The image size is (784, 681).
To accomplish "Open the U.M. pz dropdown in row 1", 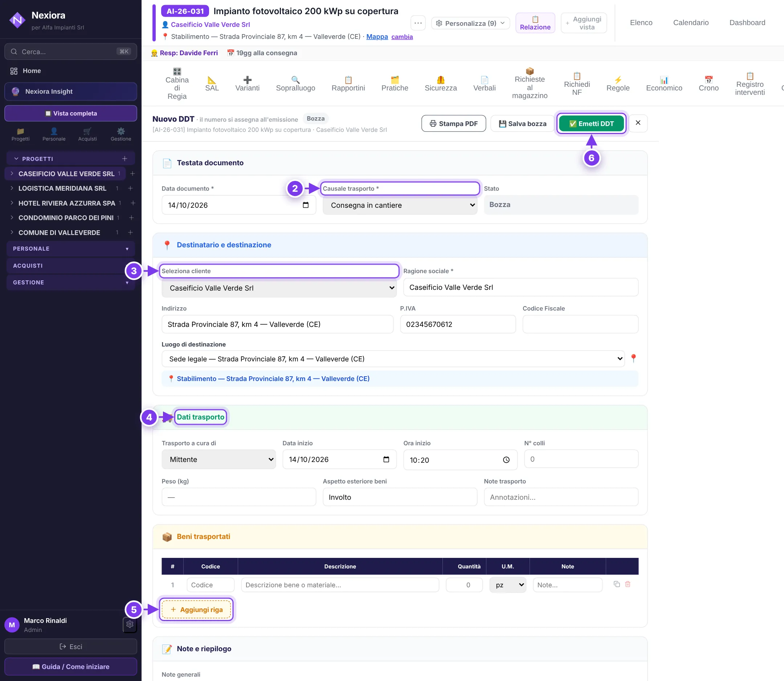I will pos(508,585).
